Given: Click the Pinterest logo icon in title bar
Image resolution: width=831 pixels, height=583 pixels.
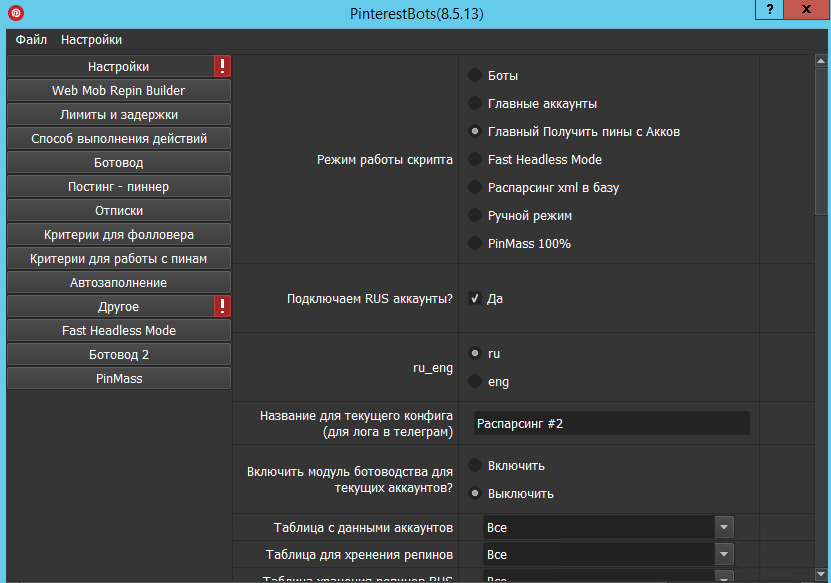Looking at the screenshot, I should coord(16,12).
